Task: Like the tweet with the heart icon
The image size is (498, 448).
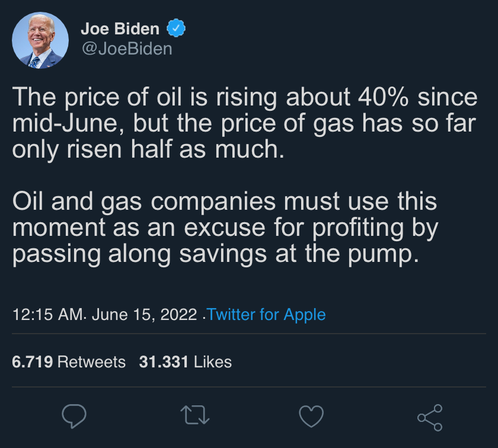Action: tap(311, 417)
